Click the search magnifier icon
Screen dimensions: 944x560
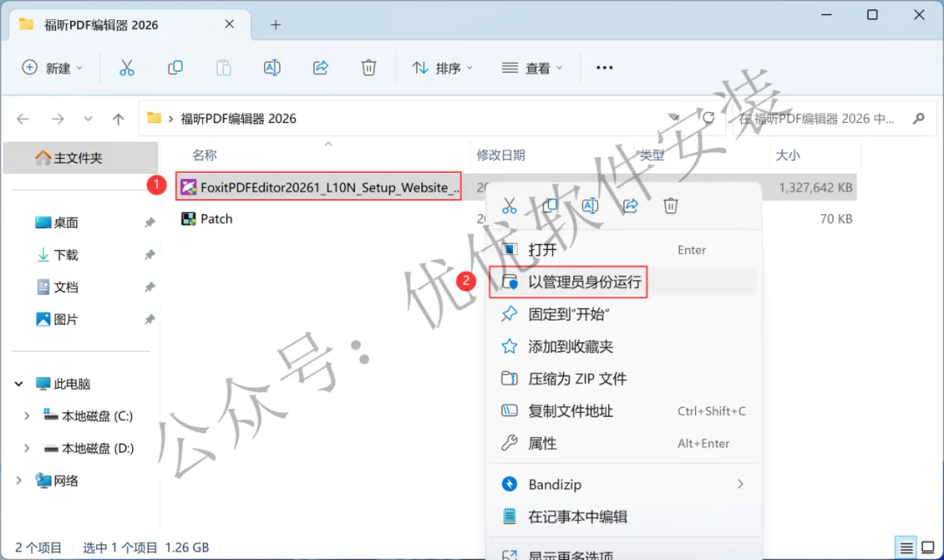pos(919,119)
